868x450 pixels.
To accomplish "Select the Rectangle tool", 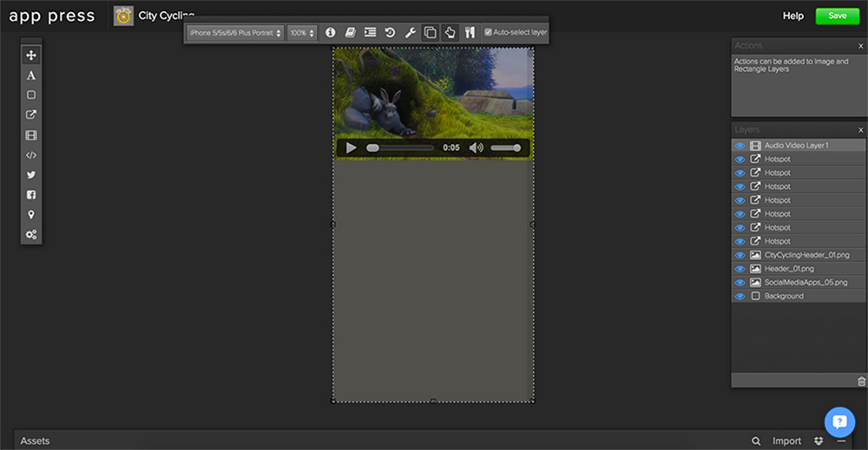I will click(x=31, y=95).
